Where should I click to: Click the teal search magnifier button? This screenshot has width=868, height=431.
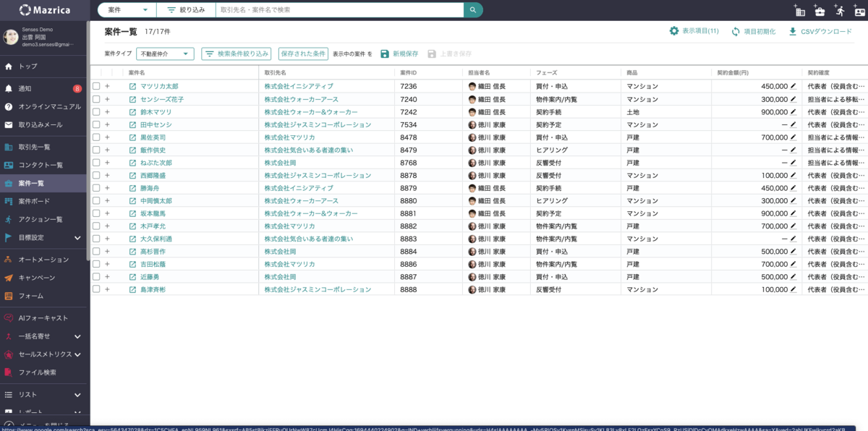(473, 10)
